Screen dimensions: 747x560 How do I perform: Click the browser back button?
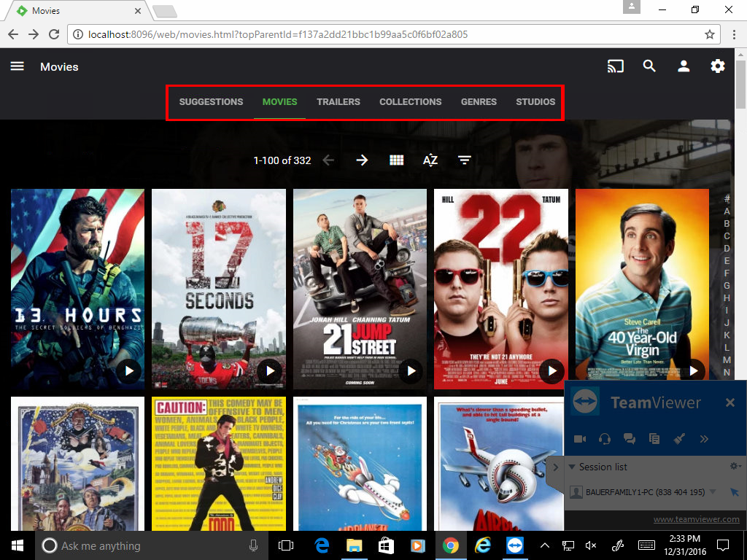[x=13, y=34]
